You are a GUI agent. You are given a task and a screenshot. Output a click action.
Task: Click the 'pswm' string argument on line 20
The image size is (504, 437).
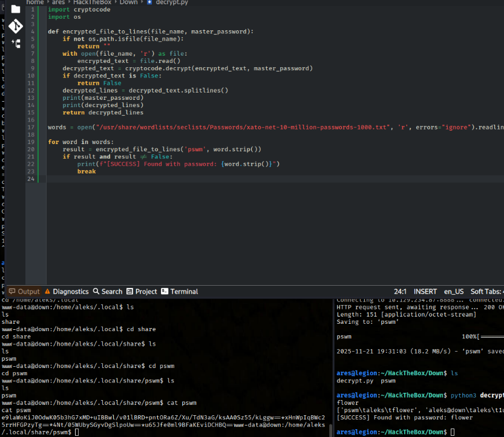(x=195, y=149)
